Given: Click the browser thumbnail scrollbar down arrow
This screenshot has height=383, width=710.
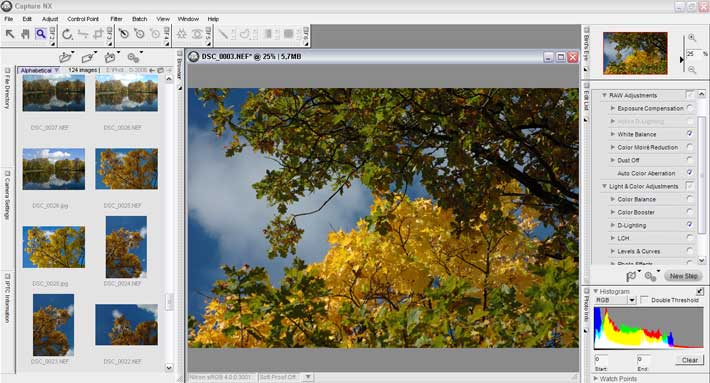Looking at the screenshot, I should coord(169,368).
